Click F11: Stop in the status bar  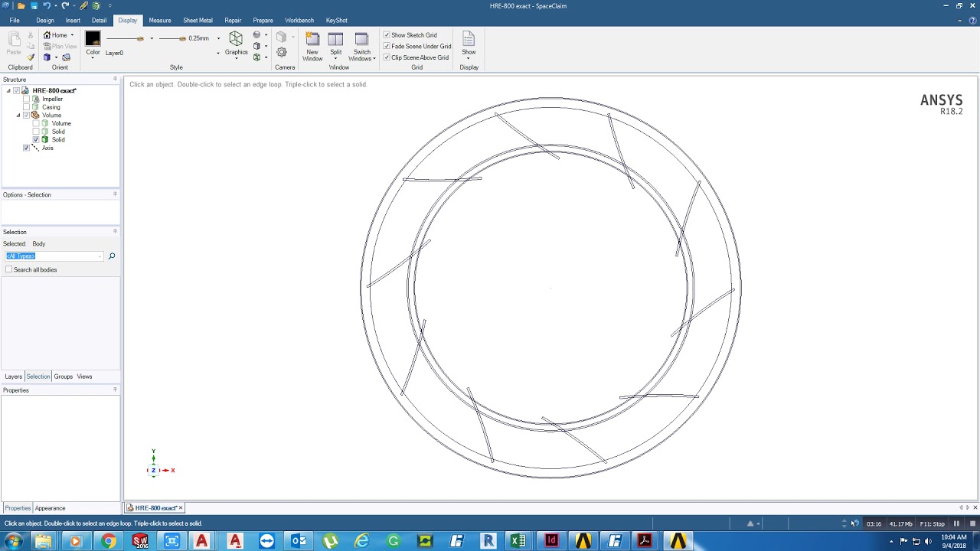pyautogui.click(x=932, y=523)
